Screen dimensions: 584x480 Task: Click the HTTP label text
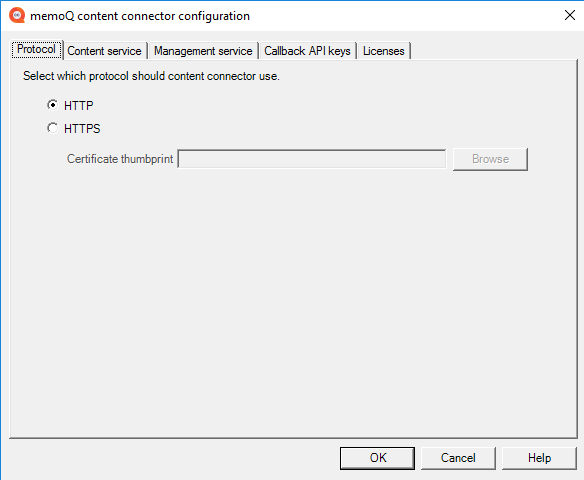coord(79,106)
